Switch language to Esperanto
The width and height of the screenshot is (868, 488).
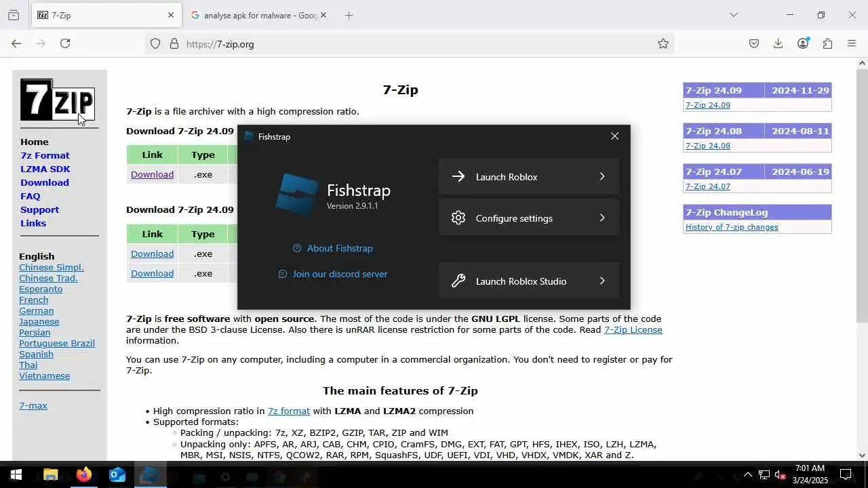click(41, 289)
